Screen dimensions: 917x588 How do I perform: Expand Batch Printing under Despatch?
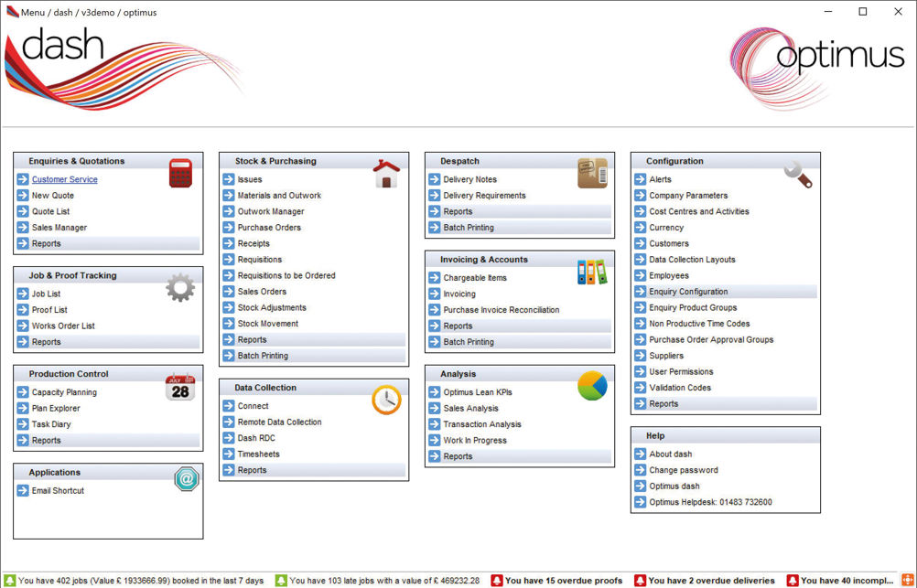(x=520, y=228)
